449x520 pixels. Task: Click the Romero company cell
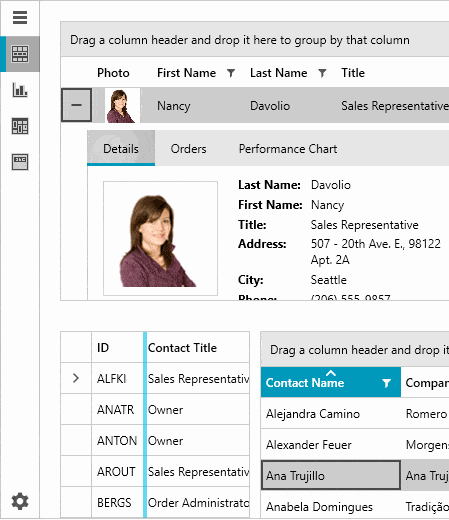click(x=425, y=414)
